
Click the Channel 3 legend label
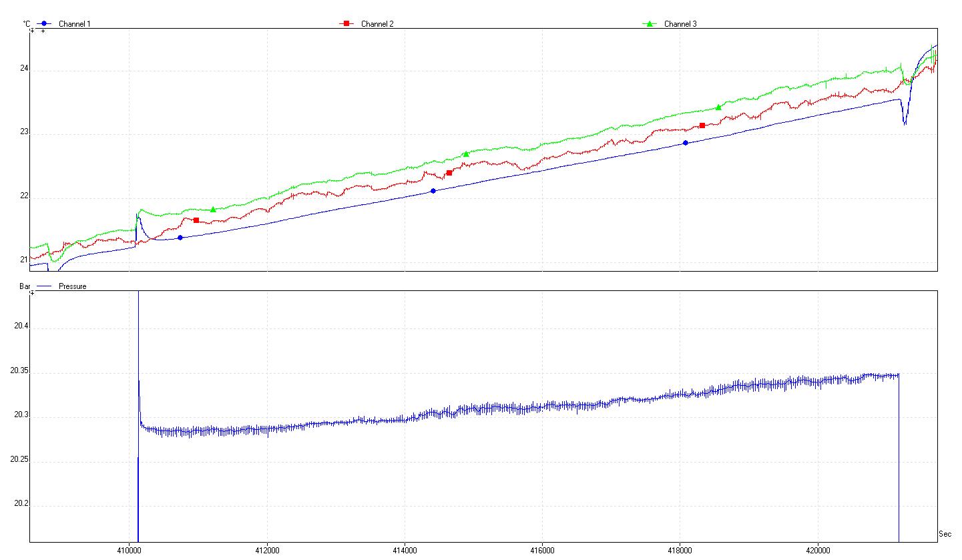[x=680, y=24]
